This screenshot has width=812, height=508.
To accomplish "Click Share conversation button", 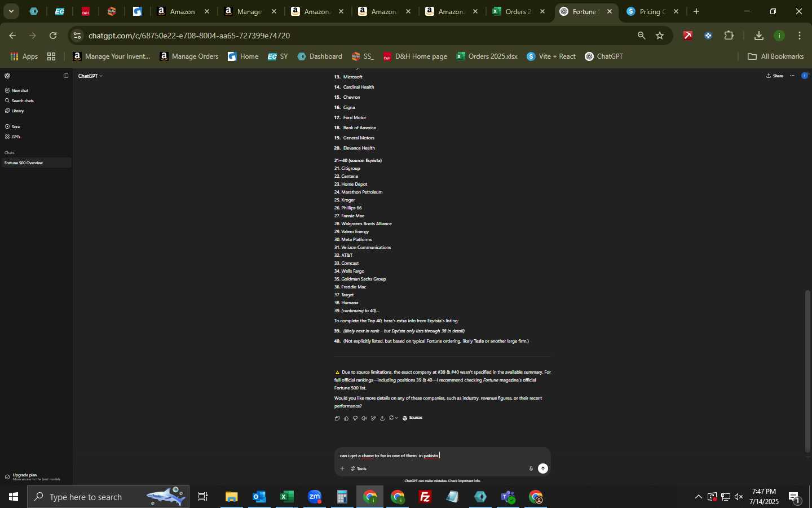I will coord(775,76).
